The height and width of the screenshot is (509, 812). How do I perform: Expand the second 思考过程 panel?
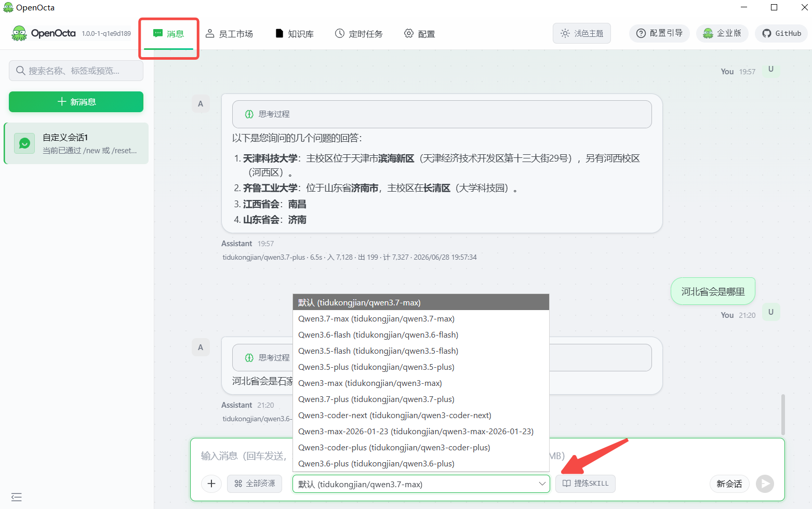(442, 357)
